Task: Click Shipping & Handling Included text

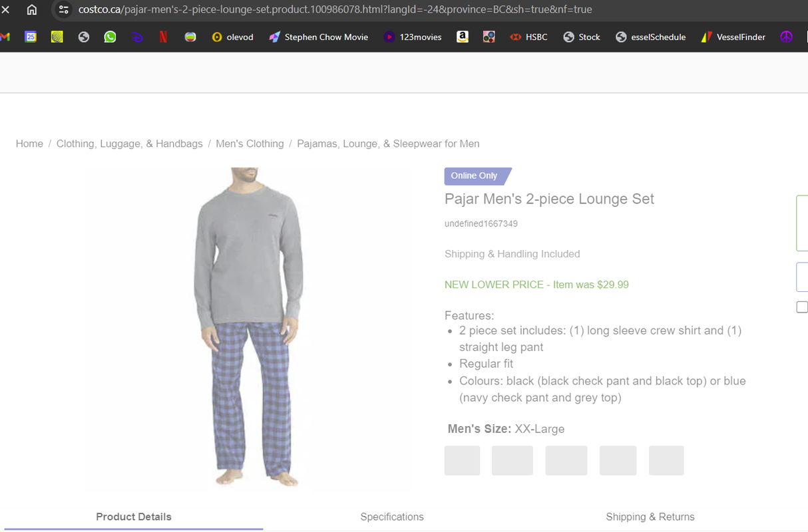Action: click(x=512, y=254)
